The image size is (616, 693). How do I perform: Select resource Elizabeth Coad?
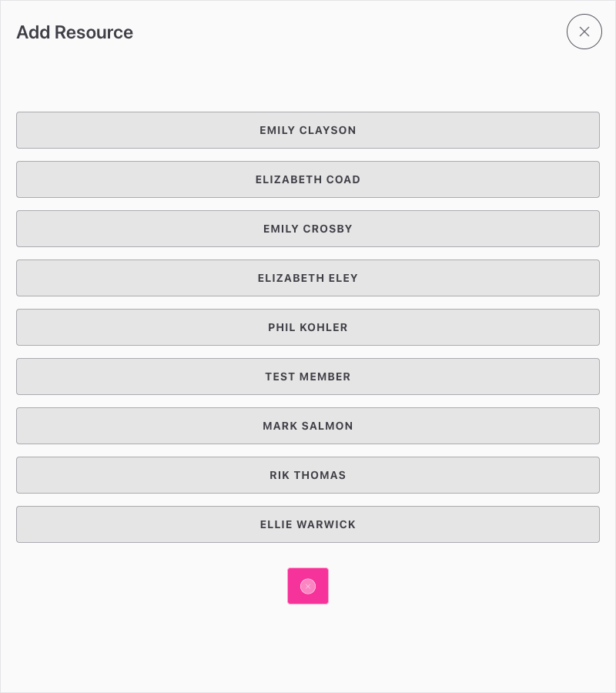pos(308,179)
